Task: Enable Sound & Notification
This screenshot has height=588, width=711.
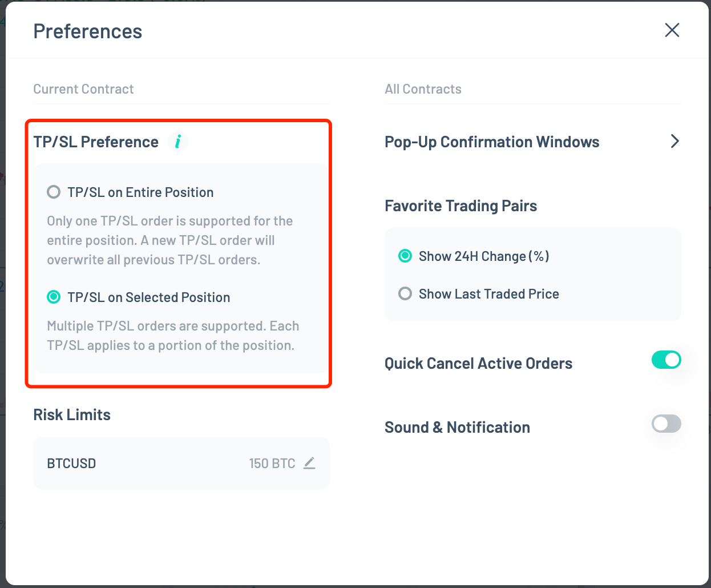Action: [x=666, y=424]
